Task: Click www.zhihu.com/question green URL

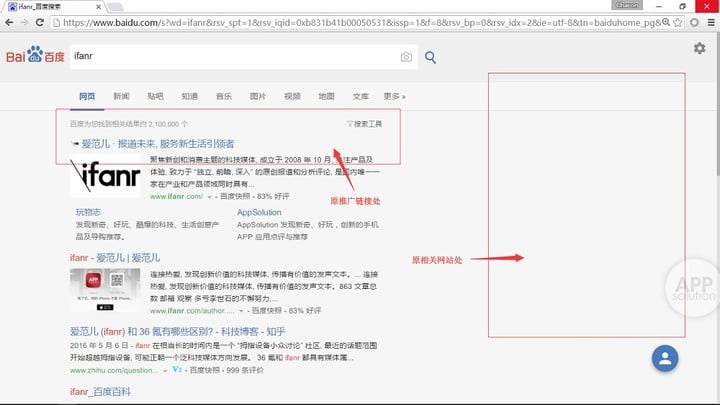Action: pos(114,370)
